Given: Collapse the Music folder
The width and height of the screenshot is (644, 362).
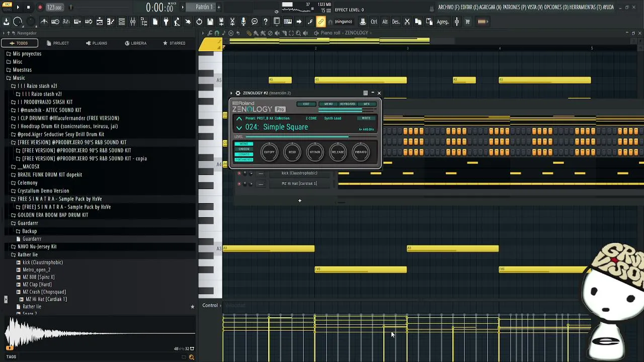Looking at the screenshot, I should click(16, 78).
